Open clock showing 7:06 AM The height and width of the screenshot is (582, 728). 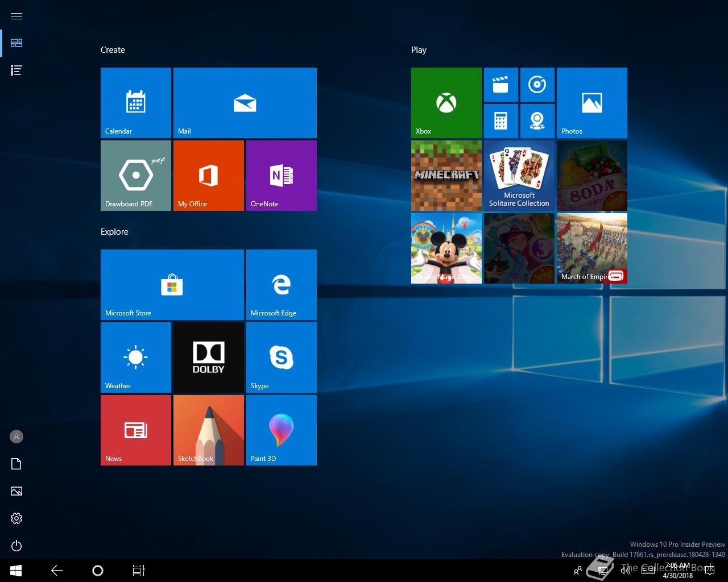click(678, 571)
